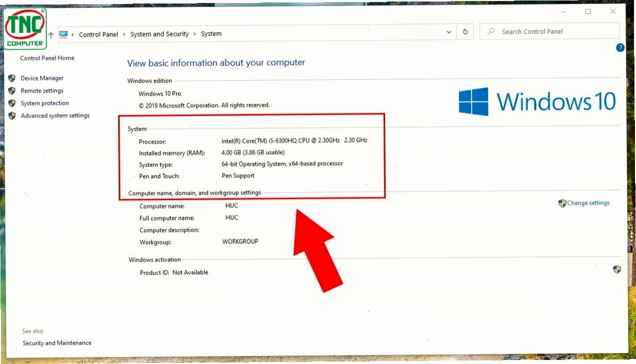Viewport: 636px width, 364px height.
Task: Click '4.00 GB (3.86 GB usable)' text
Action: pos(253,152)
